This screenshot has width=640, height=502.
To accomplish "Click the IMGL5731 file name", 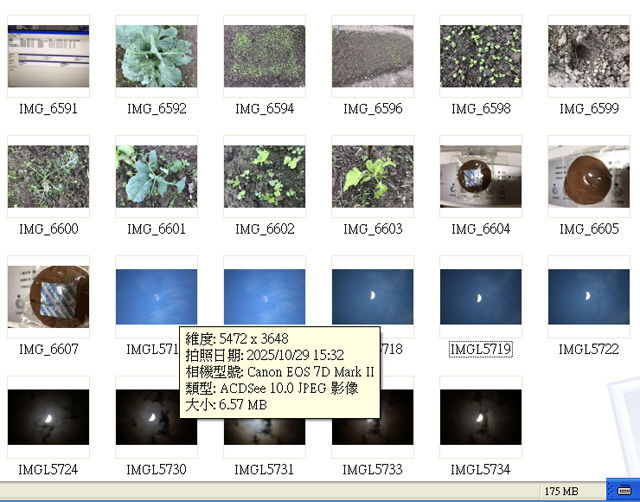I will click(x=264, y=469).
